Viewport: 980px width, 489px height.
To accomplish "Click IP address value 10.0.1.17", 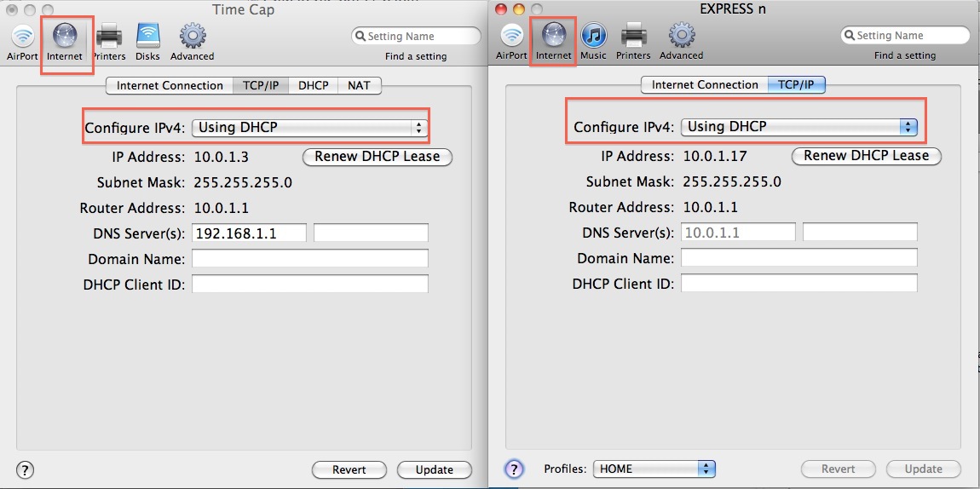I will (714, 156).
